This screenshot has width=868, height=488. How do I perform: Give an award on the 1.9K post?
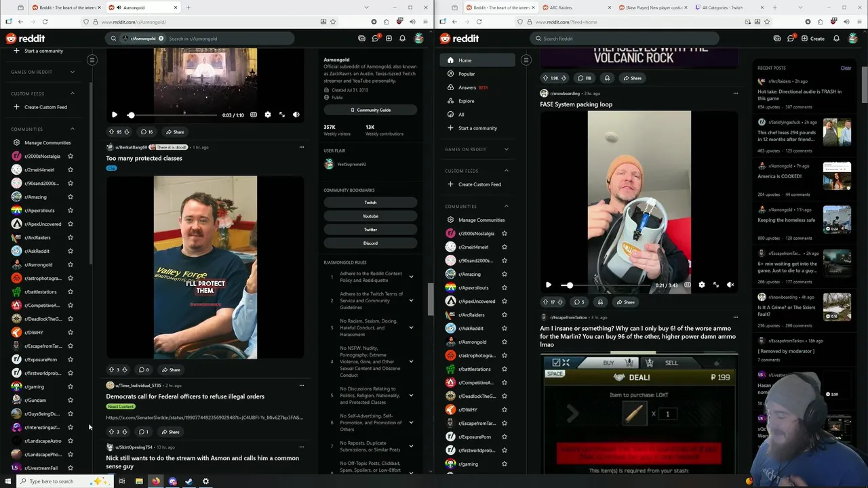point(607,78)
